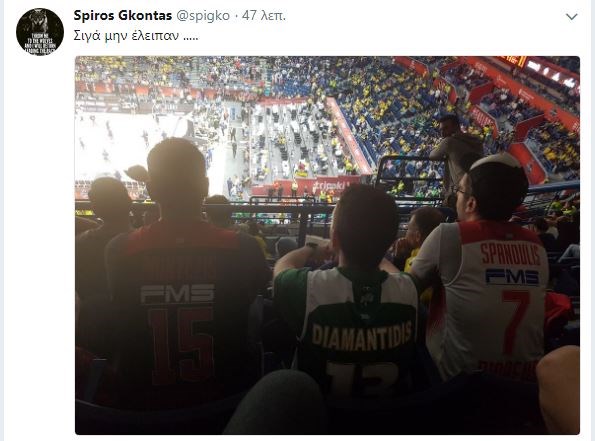Viewport: 595px width, 441px height.
Task: Open the Spiros Gkontas display name link
Action: click(x=123, y=16)
